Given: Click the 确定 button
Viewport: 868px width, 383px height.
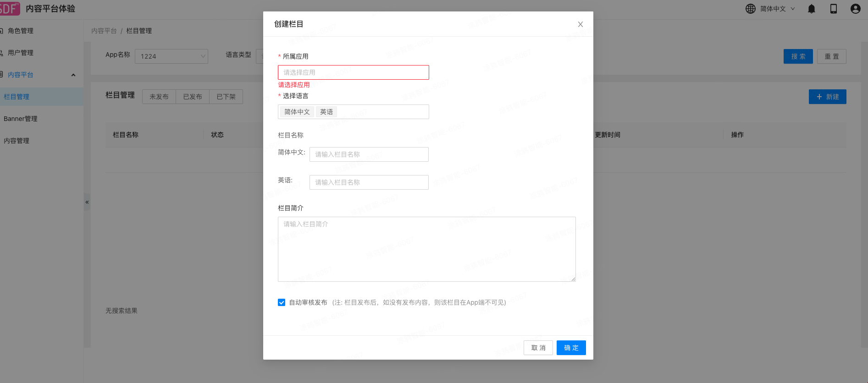Looking at the screenshot, I should point(571,348).
